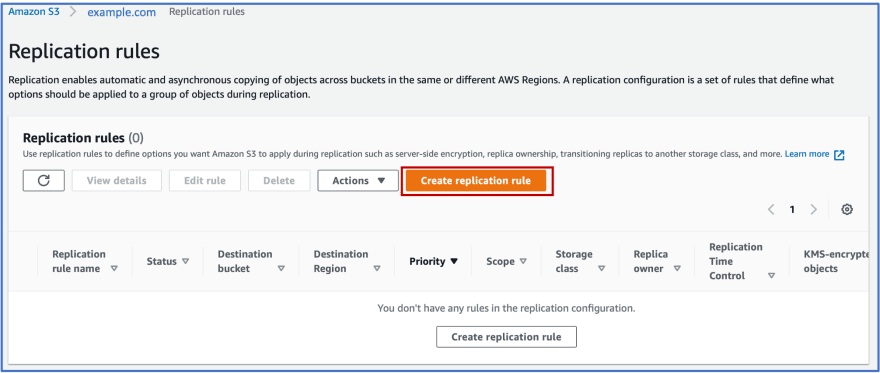Open the Learn more link
Image resolution: width=880 pixels, height=373 pixels.
(806, 154)
